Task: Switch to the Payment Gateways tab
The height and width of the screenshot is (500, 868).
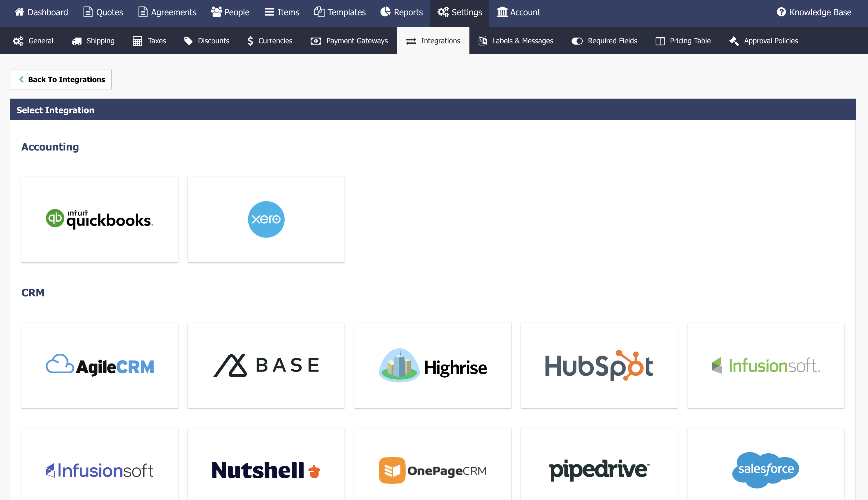Action: pyautogui.click(x=349, y=41)
